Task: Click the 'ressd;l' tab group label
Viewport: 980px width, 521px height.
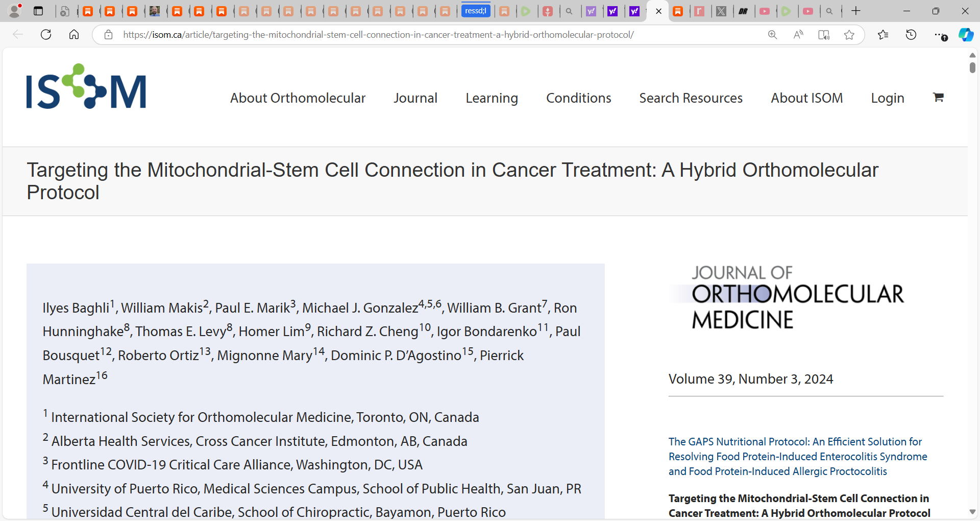Action: point(476,11)
